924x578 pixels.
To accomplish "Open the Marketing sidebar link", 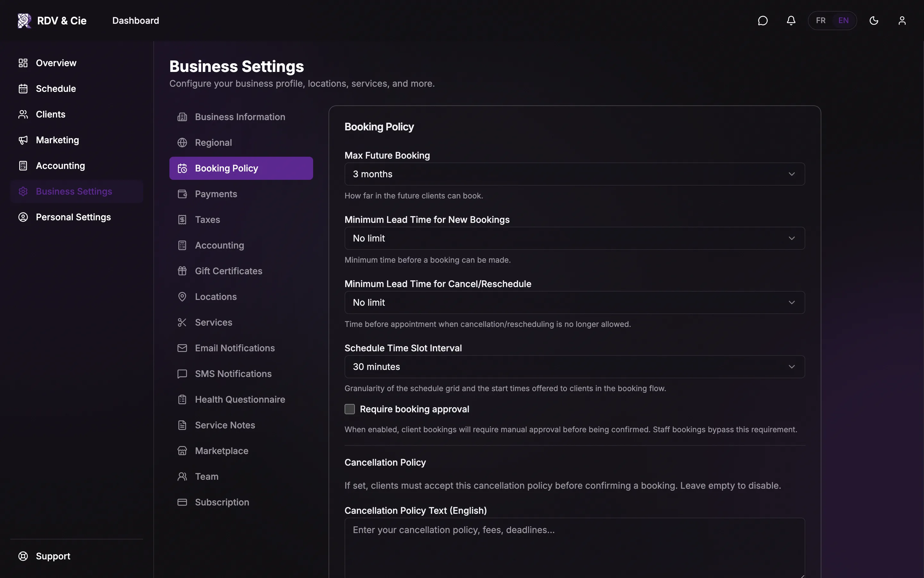I will tap(76, 140).
